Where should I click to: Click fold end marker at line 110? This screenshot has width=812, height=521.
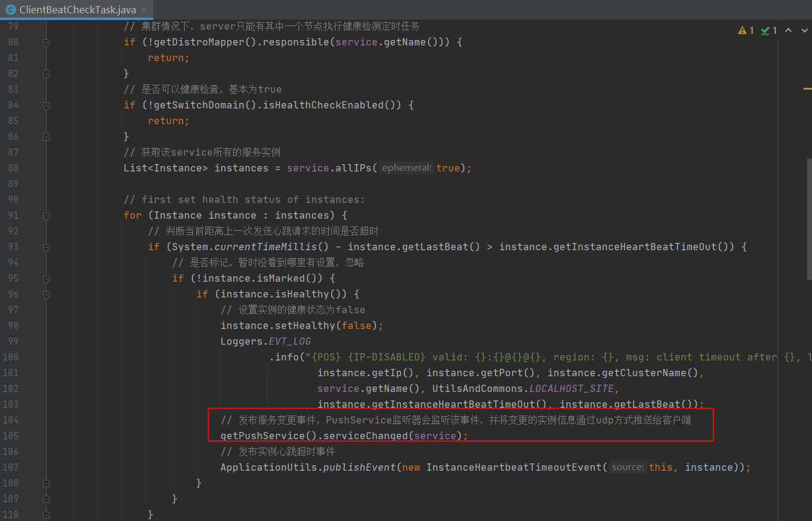click(47, 514)
